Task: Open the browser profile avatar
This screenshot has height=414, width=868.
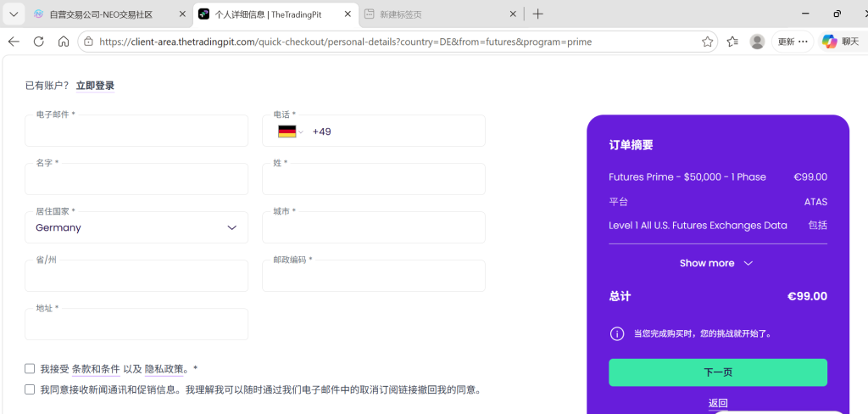Action: point(757,42)
